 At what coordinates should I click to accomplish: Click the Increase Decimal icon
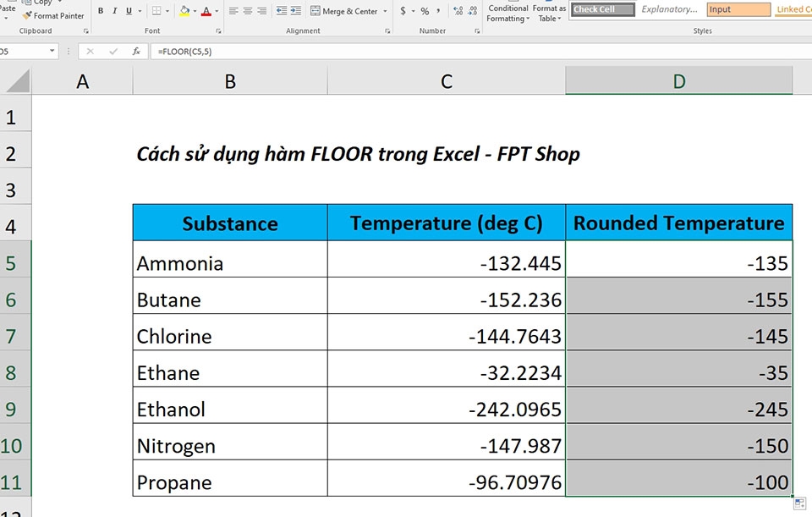(457, 11)
